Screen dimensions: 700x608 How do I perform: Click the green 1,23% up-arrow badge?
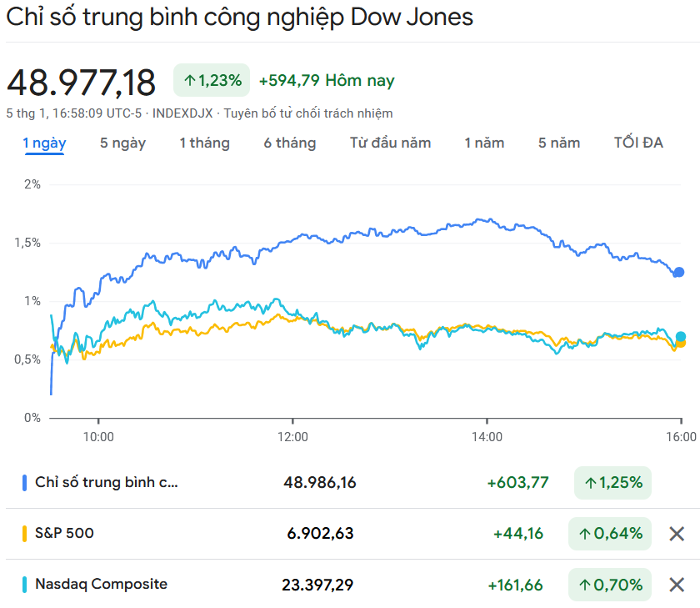[212, 80]
